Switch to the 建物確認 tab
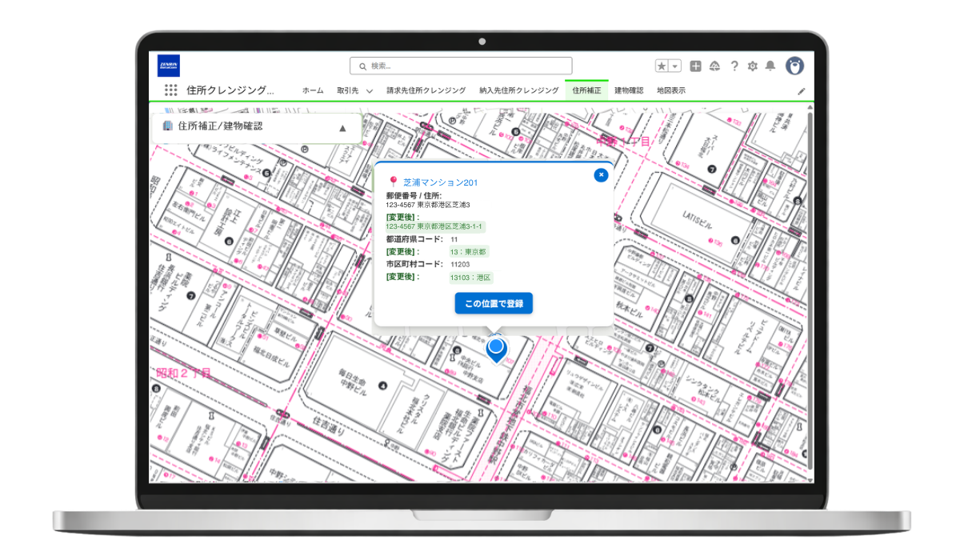960x560 pixels. pos(629,90)
